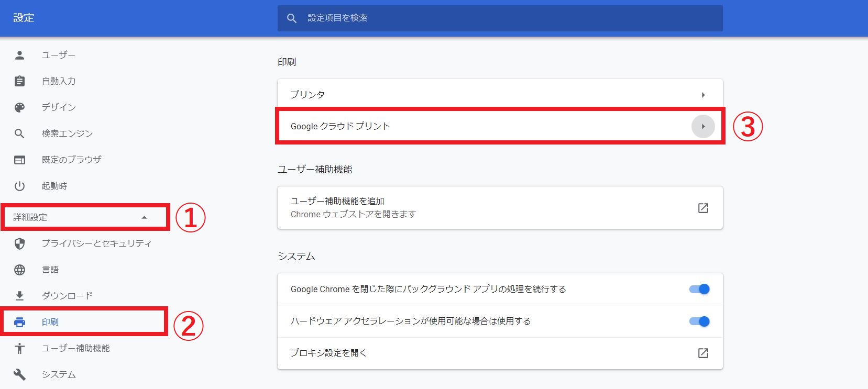Click the search magnifier icon in the top bar
Viewport: 868px width, 389px height.
coord(292,18)
